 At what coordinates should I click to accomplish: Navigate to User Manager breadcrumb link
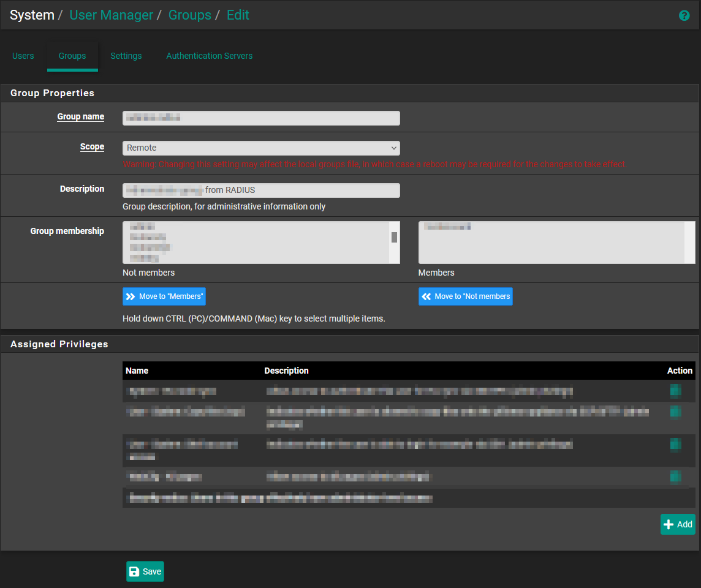click(x=111, y=15)
